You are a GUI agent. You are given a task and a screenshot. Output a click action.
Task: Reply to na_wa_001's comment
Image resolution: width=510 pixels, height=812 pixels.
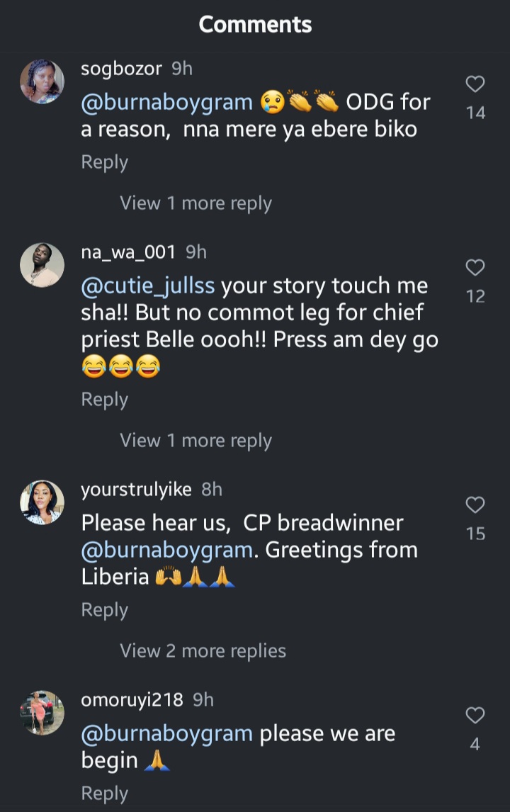(x=104, y=400)
